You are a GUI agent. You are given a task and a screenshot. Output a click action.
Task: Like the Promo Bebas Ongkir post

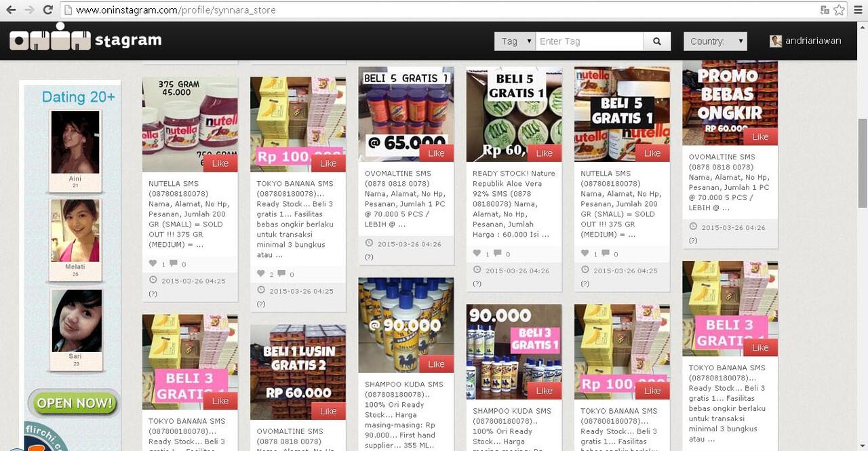point(760,137)
